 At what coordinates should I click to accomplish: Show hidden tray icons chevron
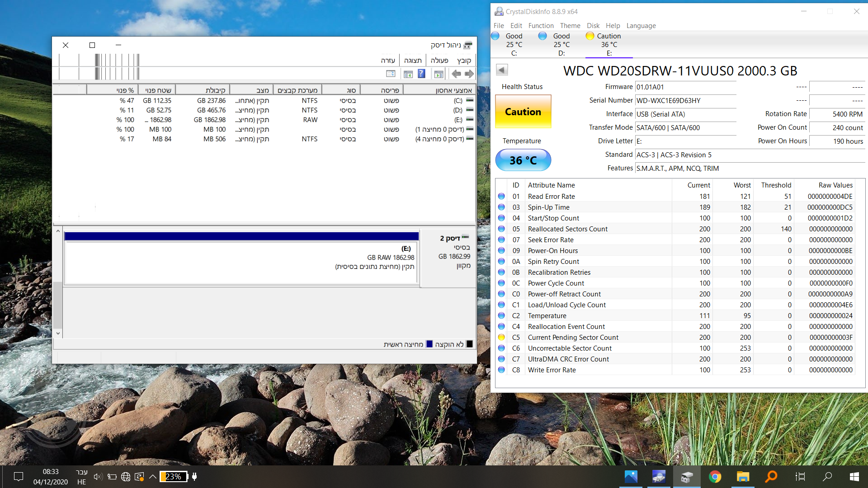click(x=153, y=477)
